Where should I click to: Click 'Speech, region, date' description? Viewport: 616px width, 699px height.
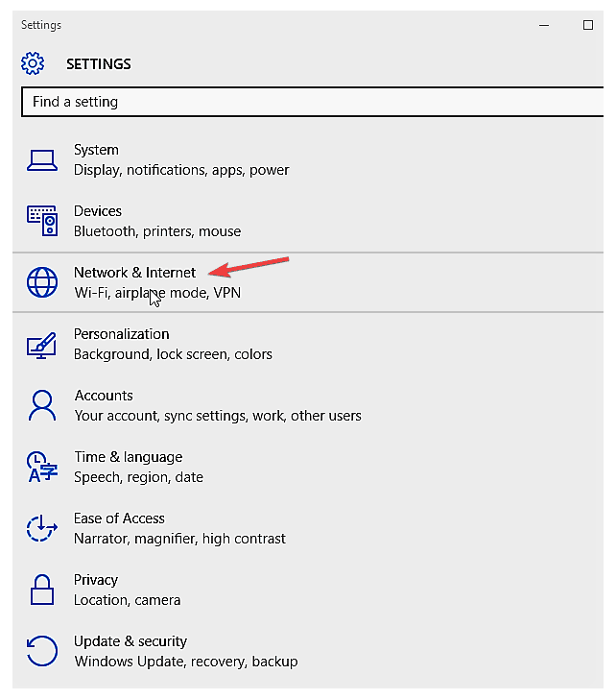point(138,477)
